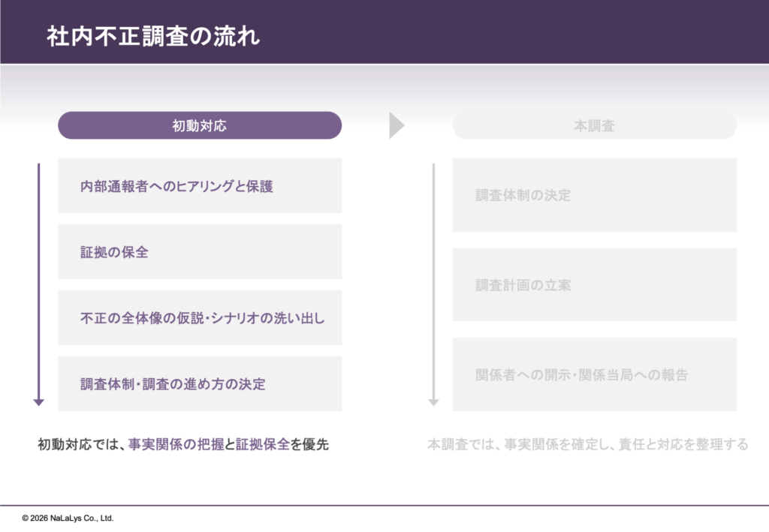Click the highlighted 証拠保全 text

(x=263, y=444)
